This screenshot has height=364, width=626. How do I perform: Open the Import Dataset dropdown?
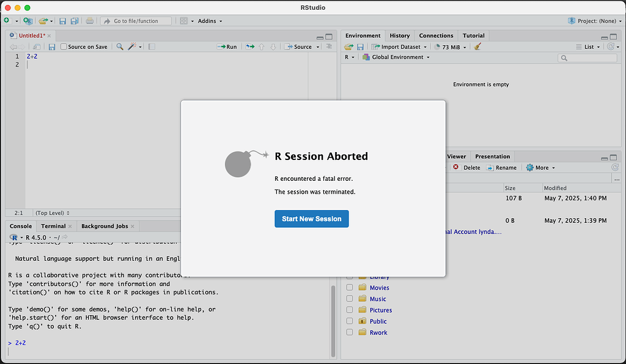[400, 46]
